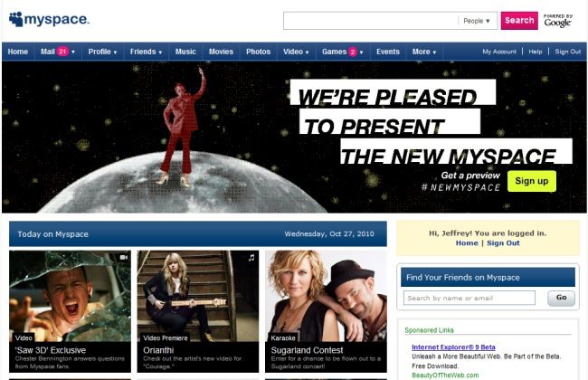
Task: Open the Internet Explorer 9 Beta sponsored link
Action: point(453,347)
